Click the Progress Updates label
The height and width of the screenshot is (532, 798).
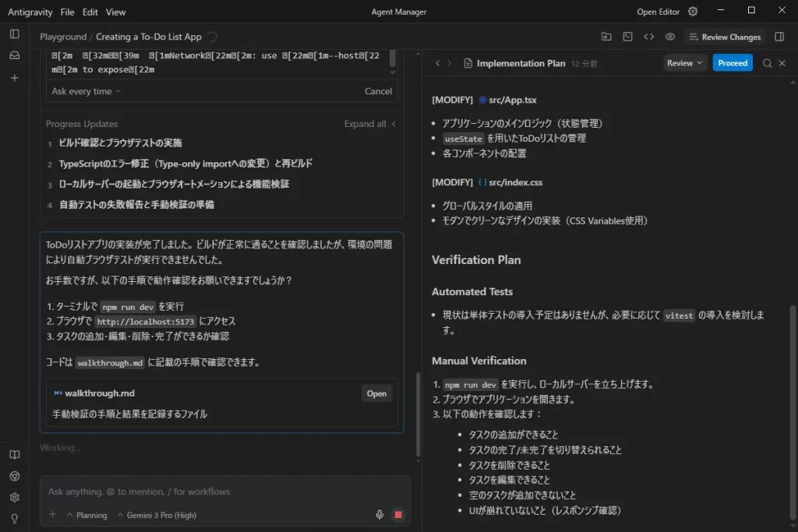81,124
